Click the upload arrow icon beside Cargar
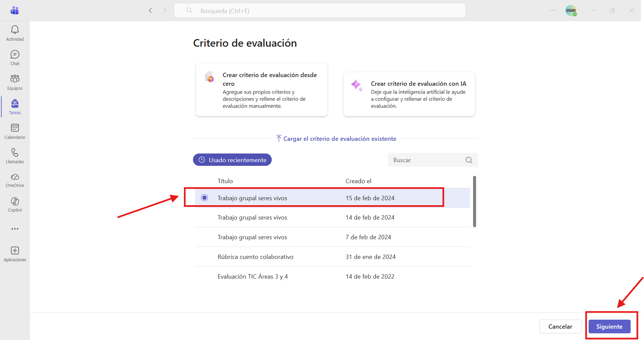The image size is (644, 340). tap(279, 138)
